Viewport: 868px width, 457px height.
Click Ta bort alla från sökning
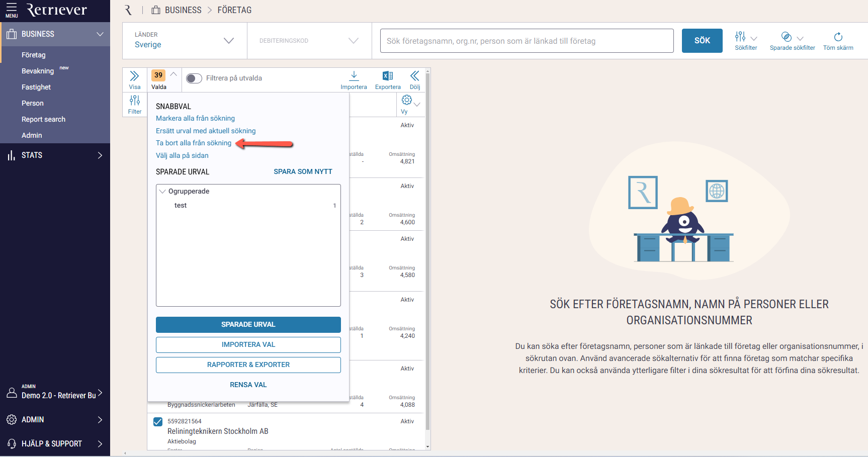pyautogui.click(x=194, y=143)
